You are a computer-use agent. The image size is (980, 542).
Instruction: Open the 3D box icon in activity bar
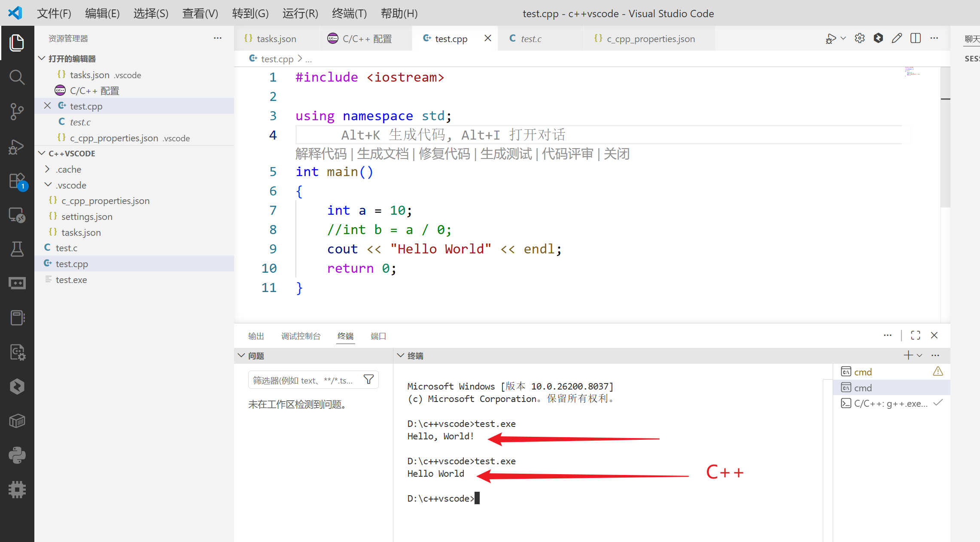17,421
